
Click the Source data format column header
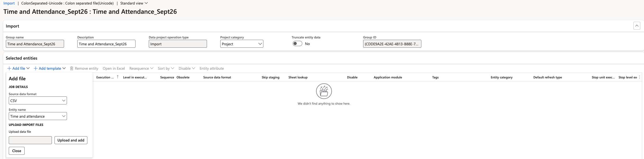[217, 77]
